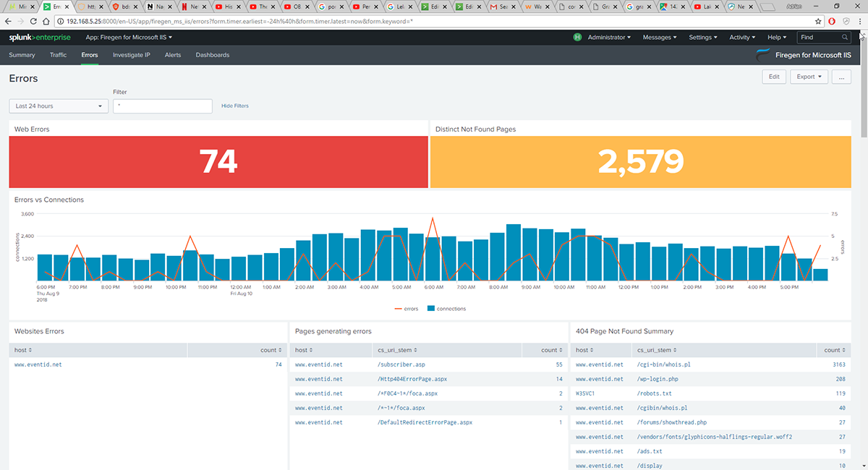This screenshot has height=470, width=868.
Task: Click the search magnifier in the Find box
Action: click(x=845, y=37)
